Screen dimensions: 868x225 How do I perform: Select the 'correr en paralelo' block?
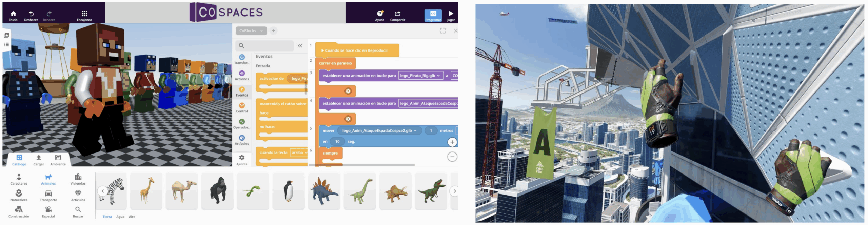(335, 63)
